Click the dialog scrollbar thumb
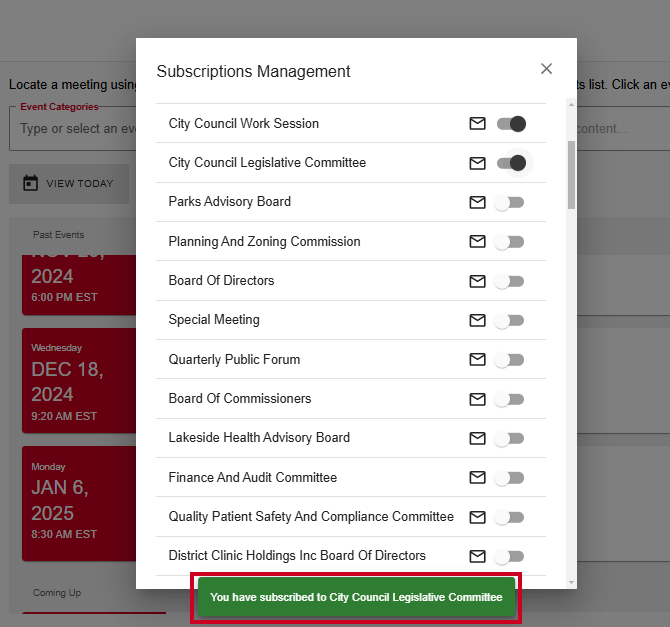The image size is (670, 627). (x=571, y=175)
